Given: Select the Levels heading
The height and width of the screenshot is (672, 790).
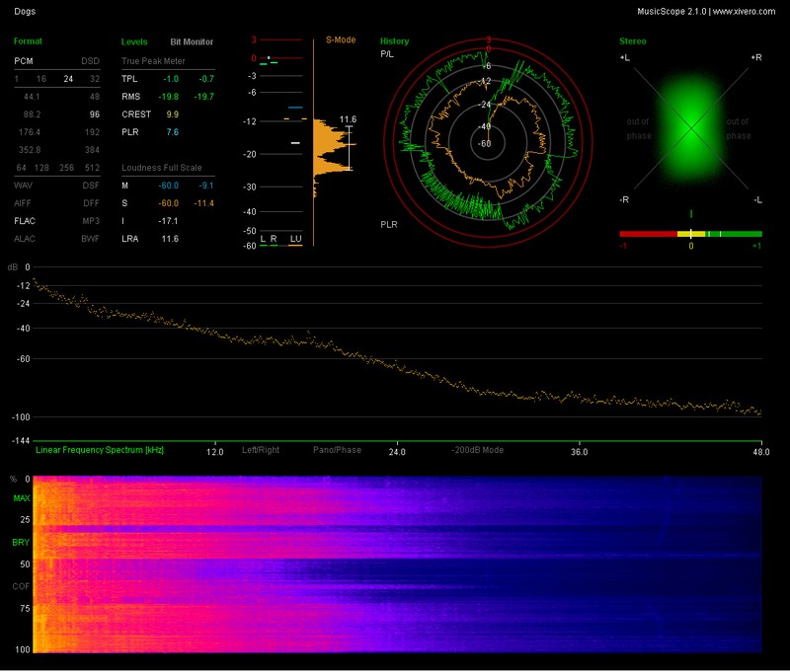Looking at the screenshot, I should [x=134, y=42].
